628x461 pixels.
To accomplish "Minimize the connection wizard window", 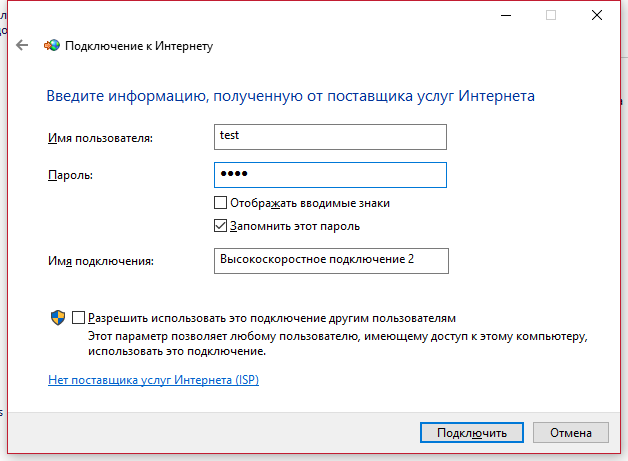I will click(x=506, y=15).
